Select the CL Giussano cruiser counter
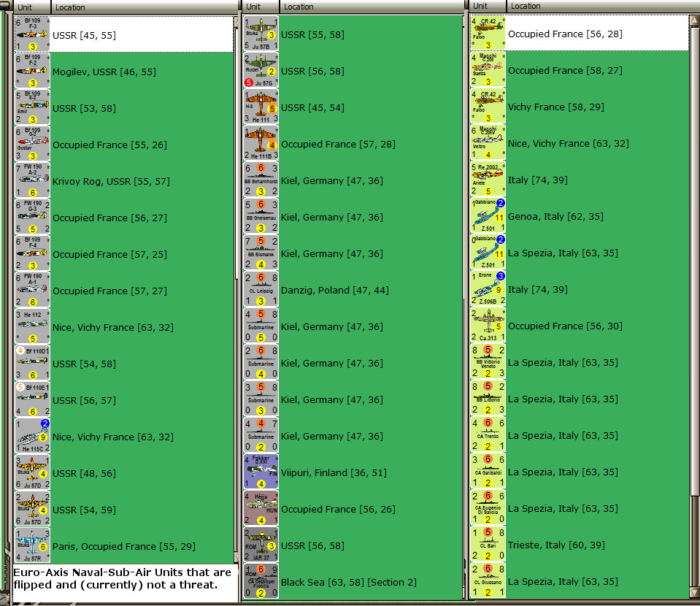The width and height of the screenshot is (700, 606). point(488,580)
